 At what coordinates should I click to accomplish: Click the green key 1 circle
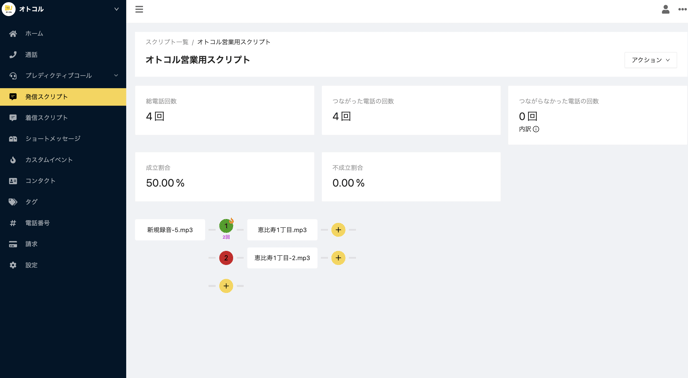tap(226, 226)
